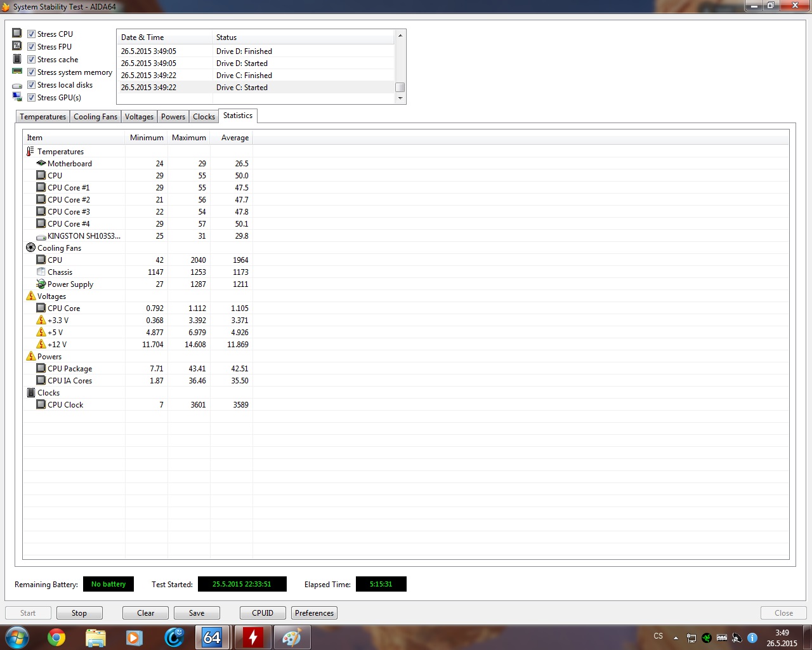The image size is (812, 650).
Task: Switch to the Voltages tab
Action: 139,117
